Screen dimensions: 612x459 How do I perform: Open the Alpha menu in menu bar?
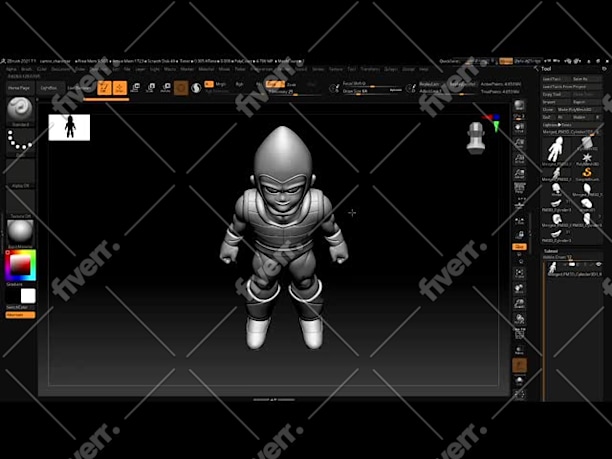11,69
